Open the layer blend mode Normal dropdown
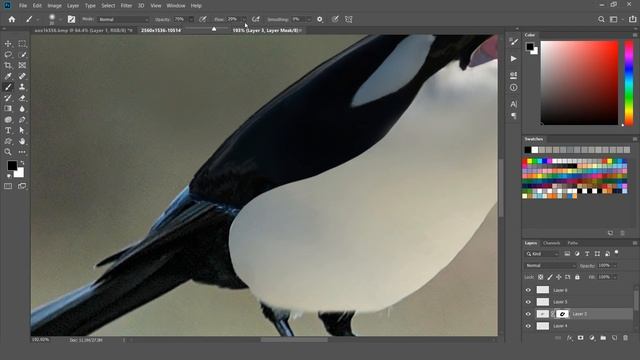Image resolution: width=640 pixels, height=360 pixels. tap(550, 266)
